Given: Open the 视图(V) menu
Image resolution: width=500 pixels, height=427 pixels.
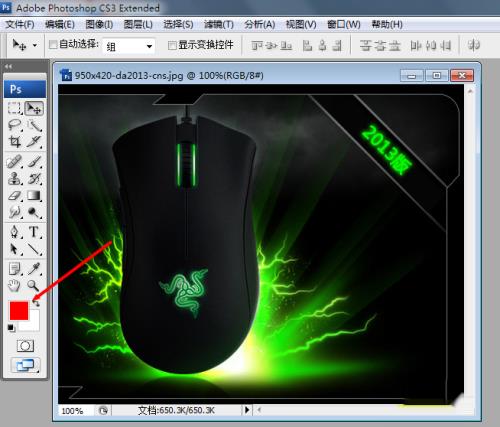Looking at the screenshot, I should [x=301, y=24].
